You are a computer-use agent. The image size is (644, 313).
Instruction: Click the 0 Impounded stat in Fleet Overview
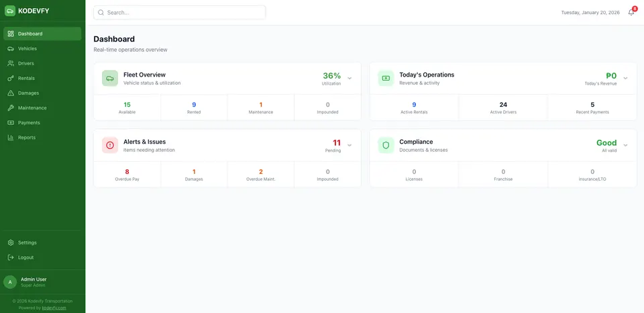pyautogui.click(x=328, y=107)
